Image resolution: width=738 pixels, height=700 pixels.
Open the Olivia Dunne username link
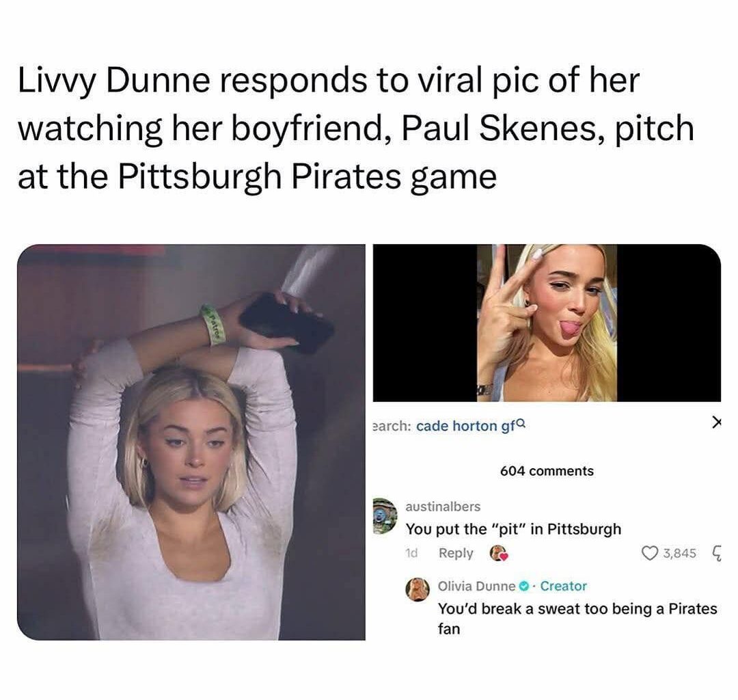[x=477, y=586]
